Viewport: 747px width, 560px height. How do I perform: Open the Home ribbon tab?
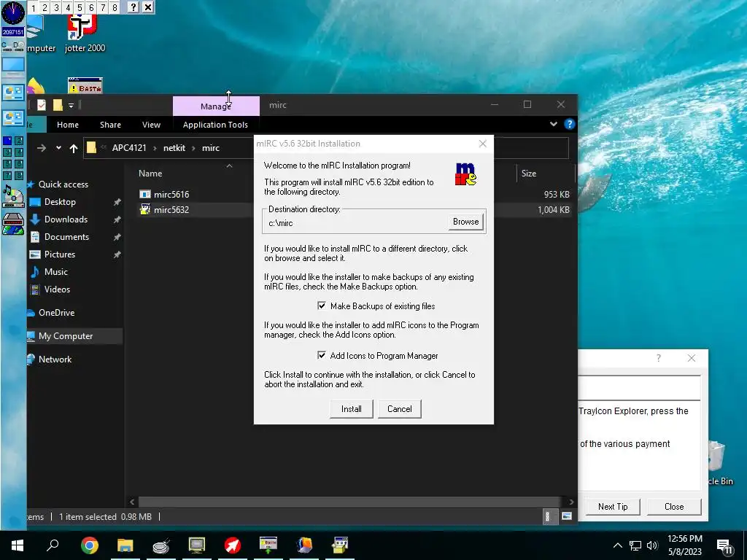point(68,125)
